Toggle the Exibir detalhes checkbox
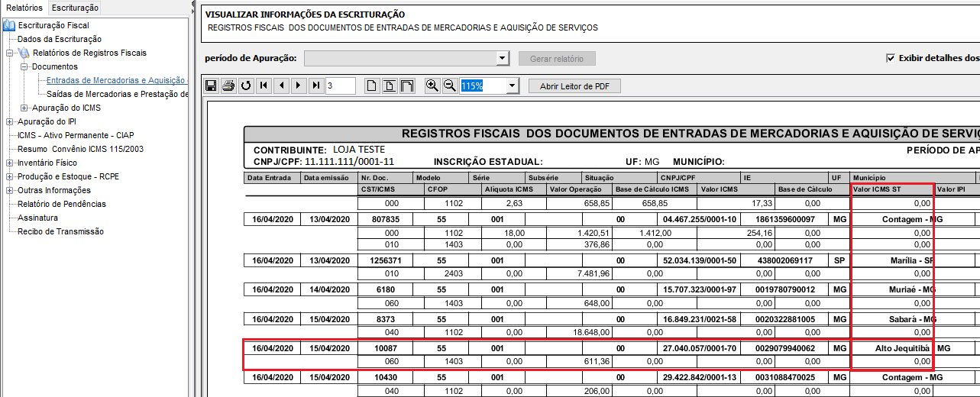The height and width of the screenshot is (397, 980). [x=890, y=58]
